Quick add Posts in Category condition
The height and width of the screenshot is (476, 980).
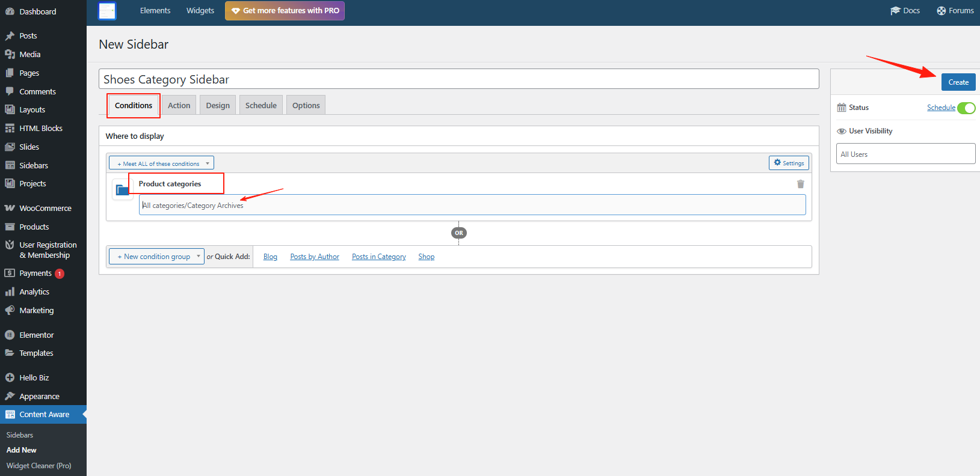click(378, 257)
